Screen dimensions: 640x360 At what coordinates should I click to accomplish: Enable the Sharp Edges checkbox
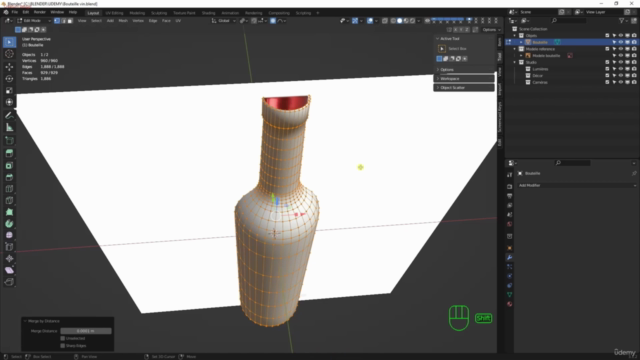(62, 346)
